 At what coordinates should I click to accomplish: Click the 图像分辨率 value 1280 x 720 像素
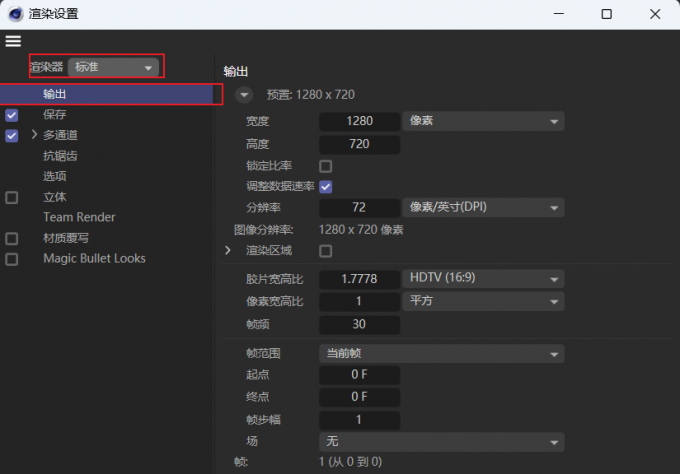coord(361,230)
